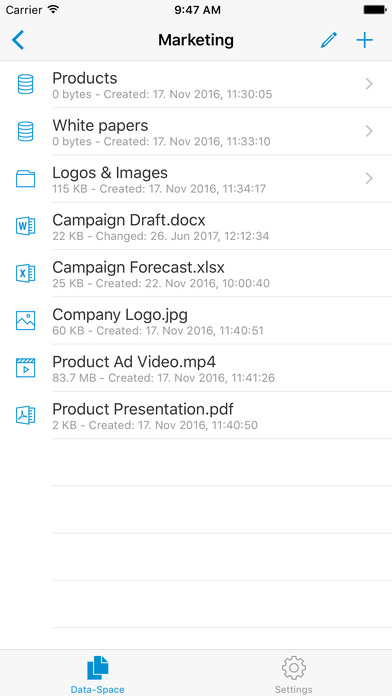
Task: Click the video icon for Product Ad Video.mp4
Action: click(x=25, y=368)
